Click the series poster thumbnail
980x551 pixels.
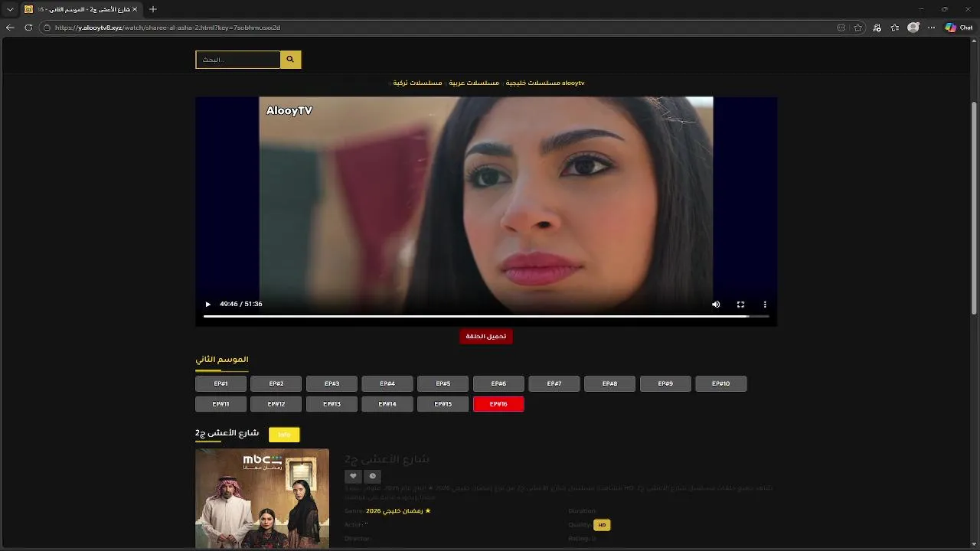pyautogui.click(x=262, y=498)
